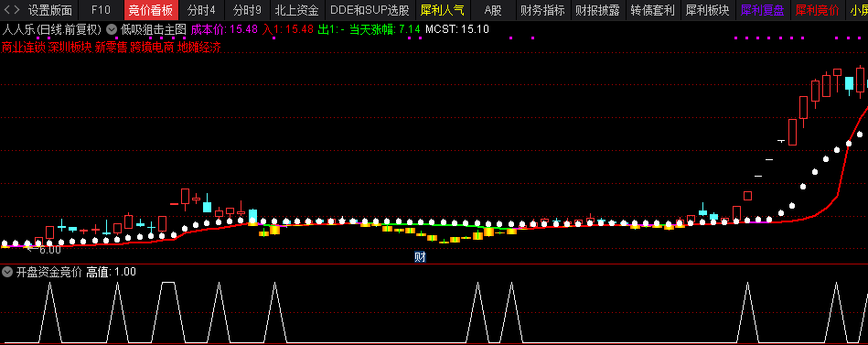This screenshot has height=345, width=868.
Task: Click the right arrow navigation icon
Action: click(x=16, y=10)
